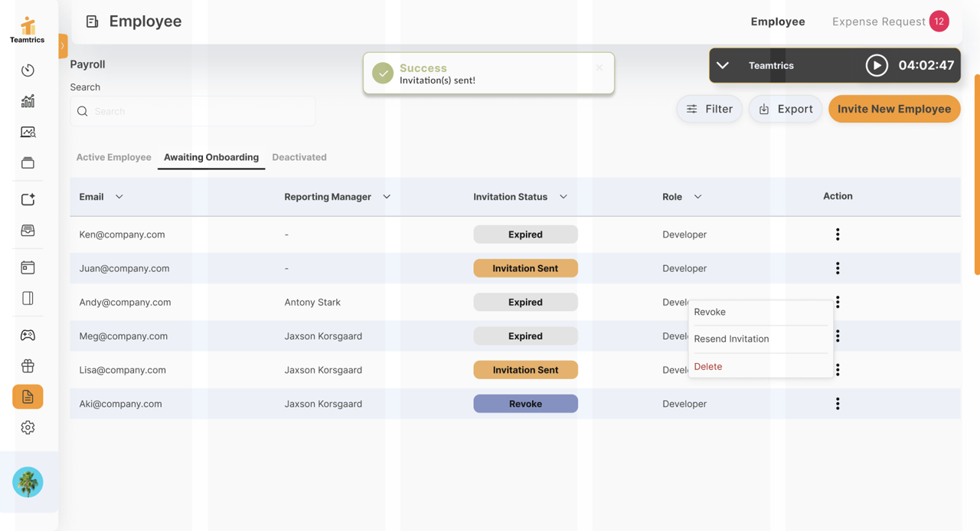Select the analytics bar chart icon
The width and height of the screenshot is (980, 531).
pyautogui.click(x=28, y=100)
